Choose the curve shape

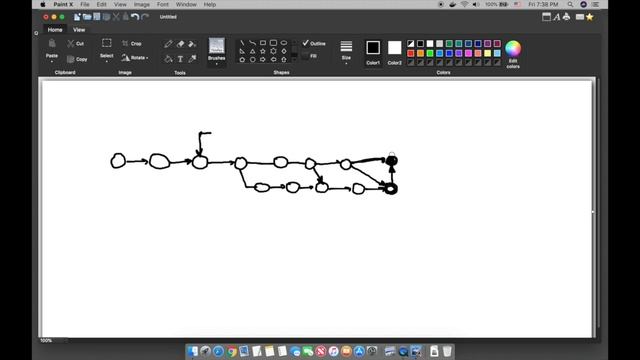click(253, 43)
